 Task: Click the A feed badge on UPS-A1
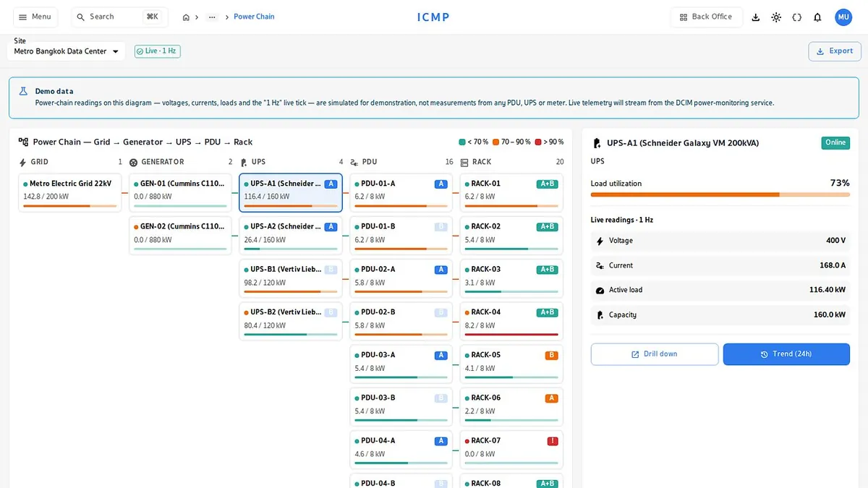tap(331, 184)
